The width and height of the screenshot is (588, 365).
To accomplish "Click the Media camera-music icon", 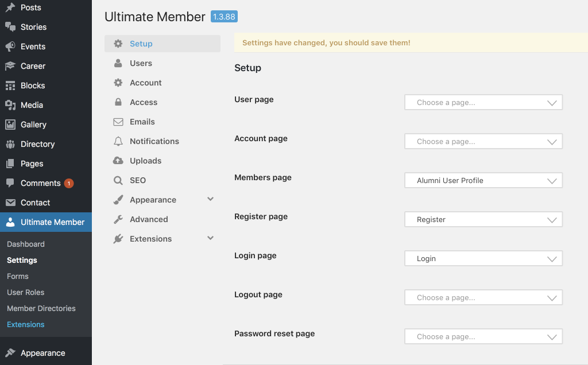I will point(10,105).
